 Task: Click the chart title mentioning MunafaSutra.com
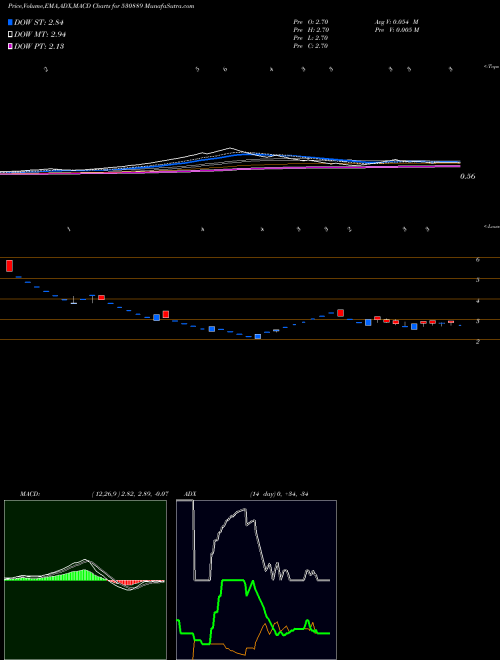click(101, 7)
